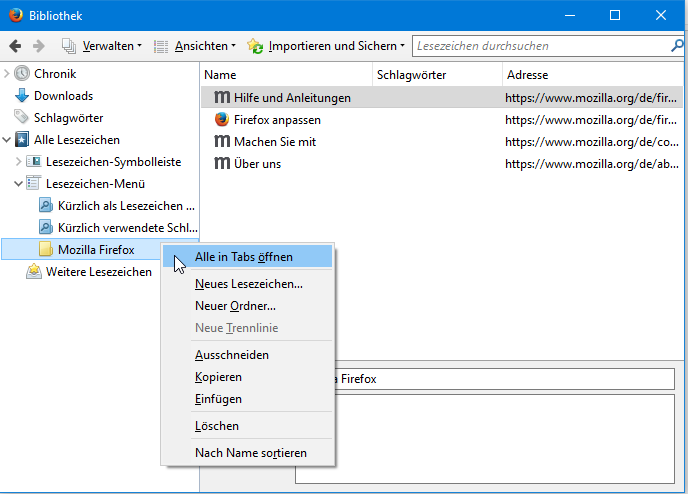Select Löschen in the context menu
The image size is (688, 494).
[x=216, y=426]
